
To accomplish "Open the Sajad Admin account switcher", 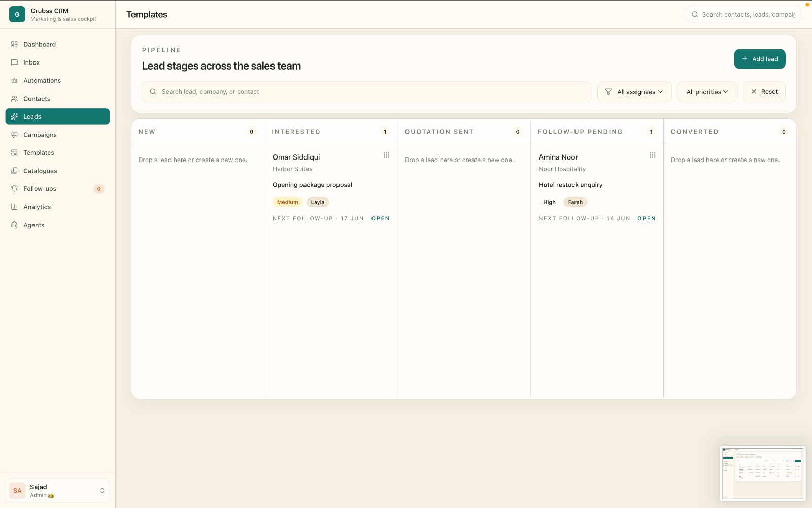I will 57,491.
